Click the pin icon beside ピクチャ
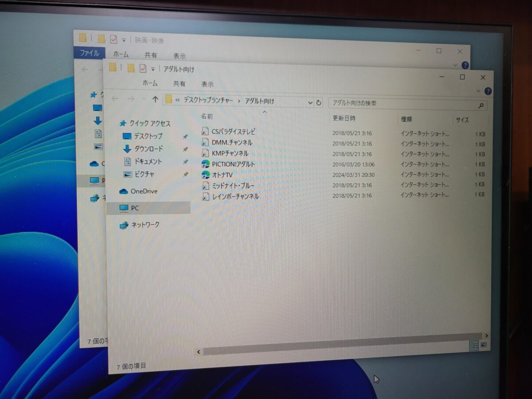Image resolution: width=532 pixels, height=399 pixels. (185, 175)
